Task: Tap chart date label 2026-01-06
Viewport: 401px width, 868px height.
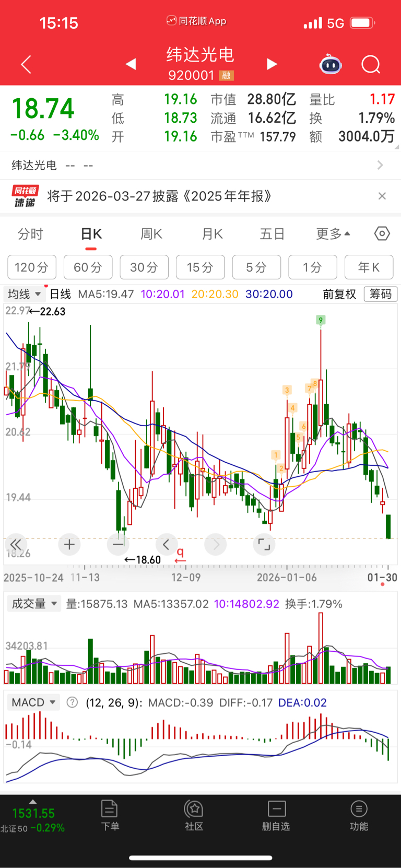Action: [287, 578]
